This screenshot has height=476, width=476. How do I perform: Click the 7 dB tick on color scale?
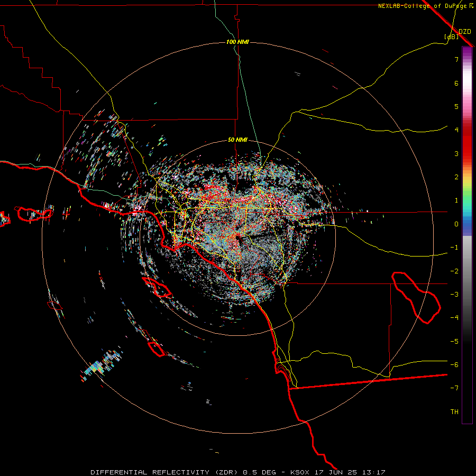pyautogui.click(x=456, y=59)
